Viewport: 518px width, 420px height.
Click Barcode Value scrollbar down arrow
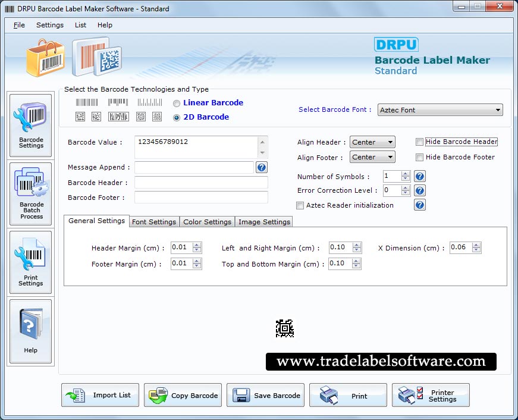pyautogui.click(x=262, y=153)
